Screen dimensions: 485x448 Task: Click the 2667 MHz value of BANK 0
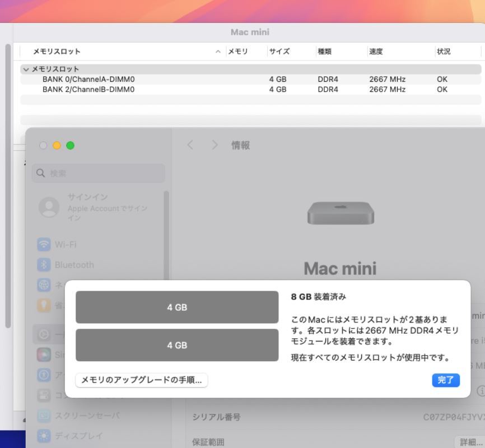pos(387,79)
